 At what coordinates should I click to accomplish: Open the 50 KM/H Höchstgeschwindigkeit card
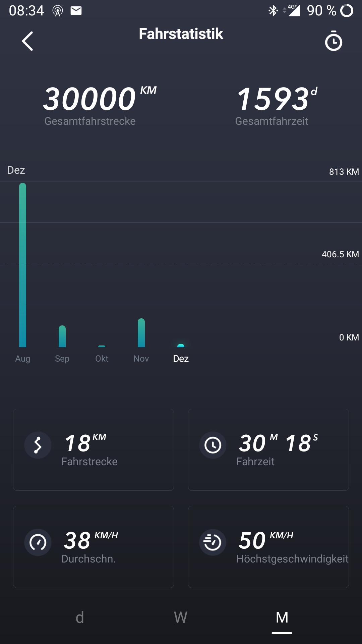point(268,547)
